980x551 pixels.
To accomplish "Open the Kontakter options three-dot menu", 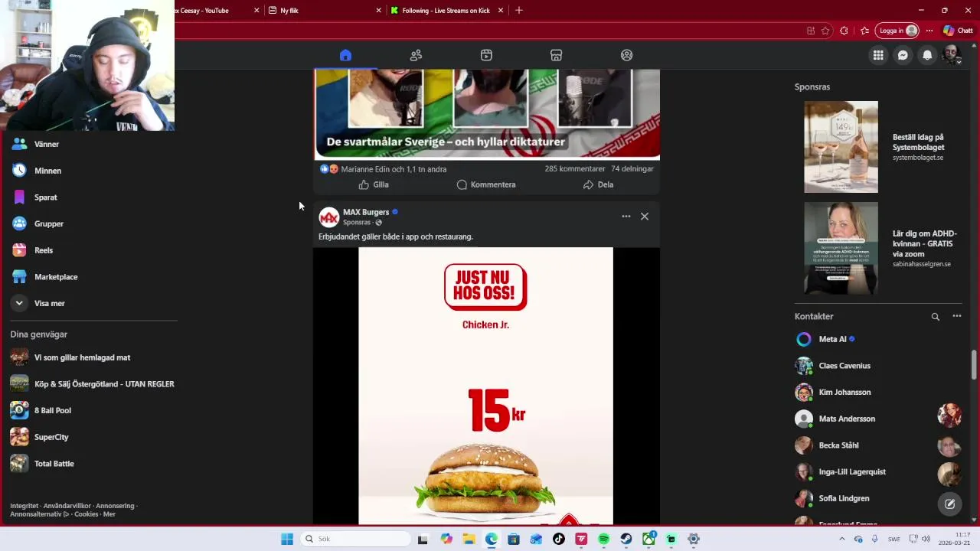I will point(956,316).
